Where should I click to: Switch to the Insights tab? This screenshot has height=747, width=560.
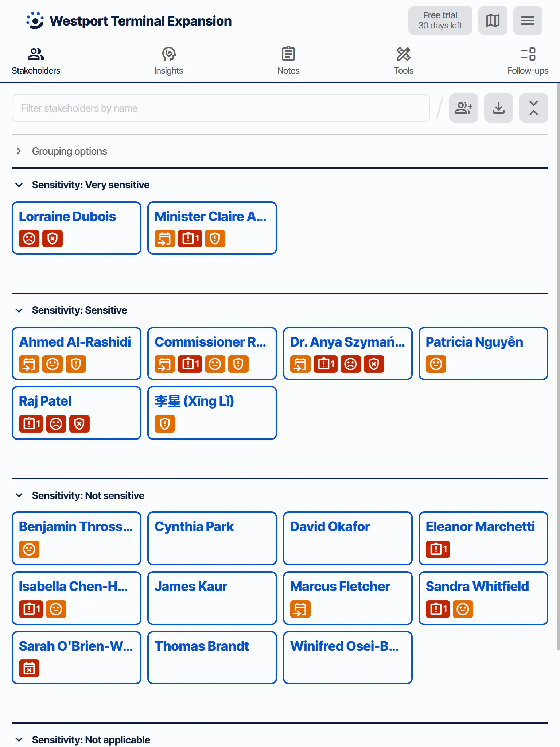coord(168,61)
